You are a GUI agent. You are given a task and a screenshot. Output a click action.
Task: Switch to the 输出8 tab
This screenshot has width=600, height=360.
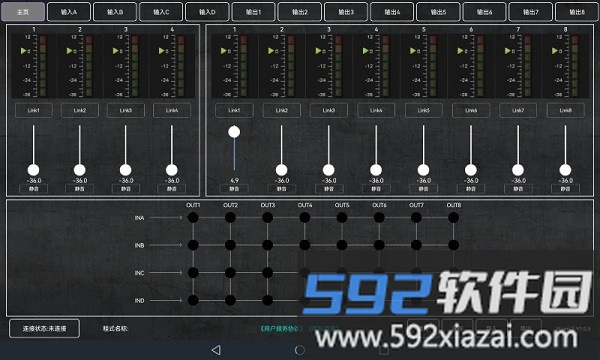[x=577, y=12]
